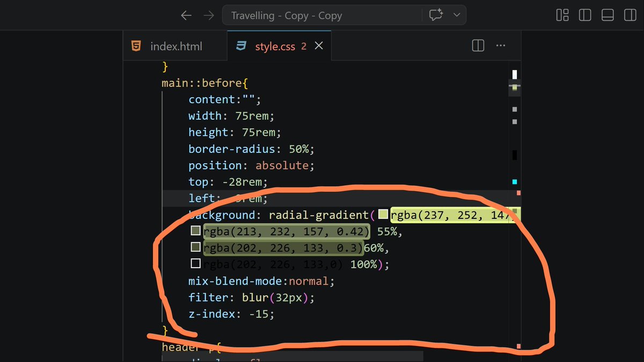The height and width of the screenshot is (362, 644).
Task: Open color picker for rgba(213, 232, 157, 0.42) swatch
Action: pos(196,231)
